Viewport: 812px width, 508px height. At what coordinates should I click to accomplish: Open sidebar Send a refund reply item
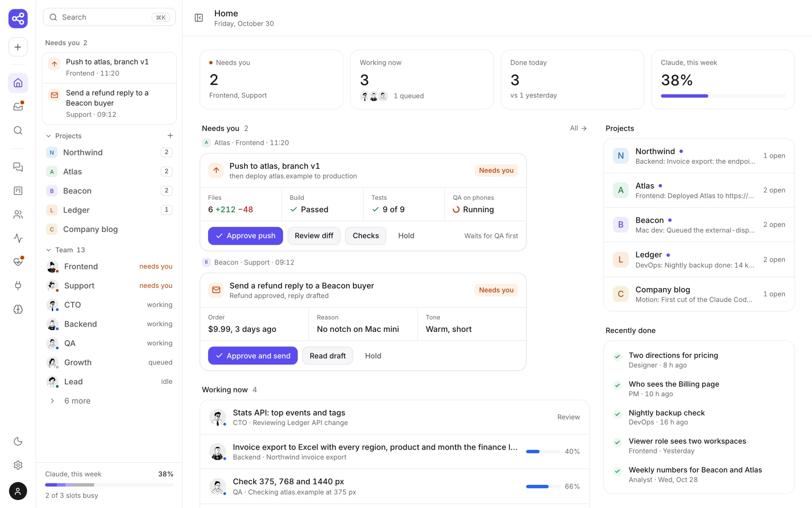point(109,104)
